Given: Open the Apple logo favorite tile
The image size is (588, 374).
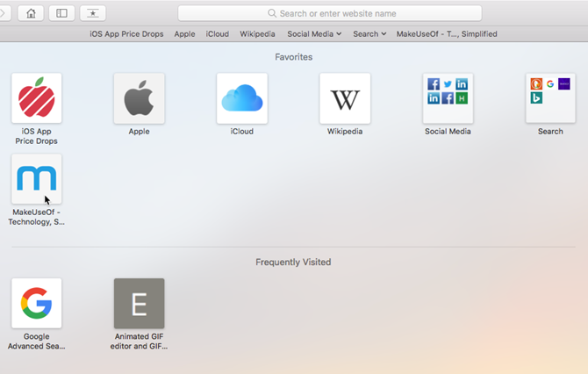Looking at the screenshot, I should [x=139, y=98].
